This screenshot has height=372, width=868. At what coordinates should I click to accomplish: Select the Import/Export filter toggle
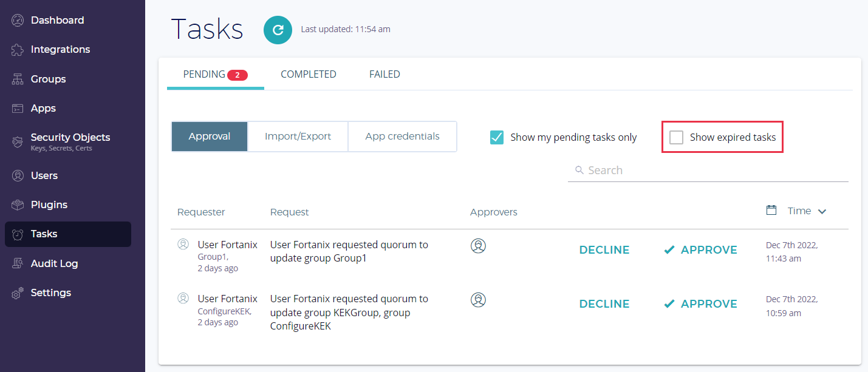[x=298, y=137]
